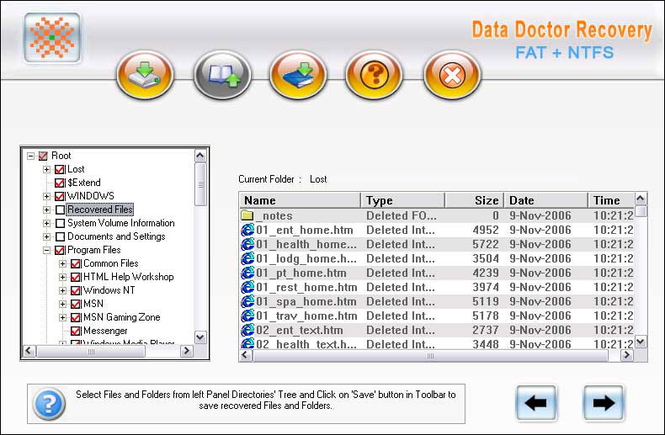Image resolution: width=665 pixels, height=435 pixels.
Task: Uncheck the Program Files checkbox
Action: click(60, 251)
